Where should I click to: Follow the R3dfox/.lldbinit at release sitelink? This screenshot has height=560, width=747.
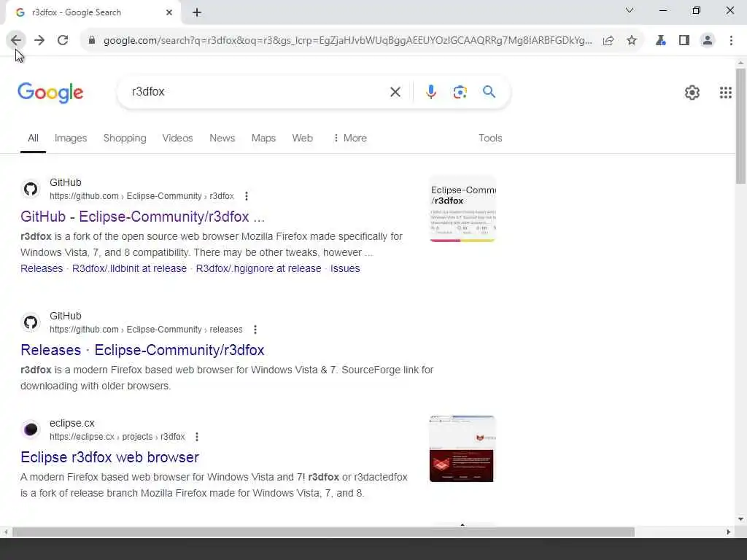point(129,268)
